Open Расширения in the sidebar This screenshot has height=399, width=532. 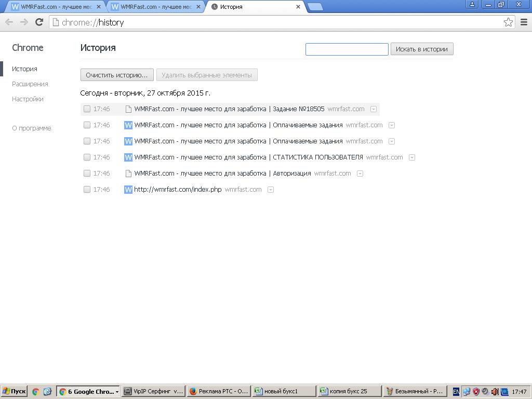[x=30, y=84]
